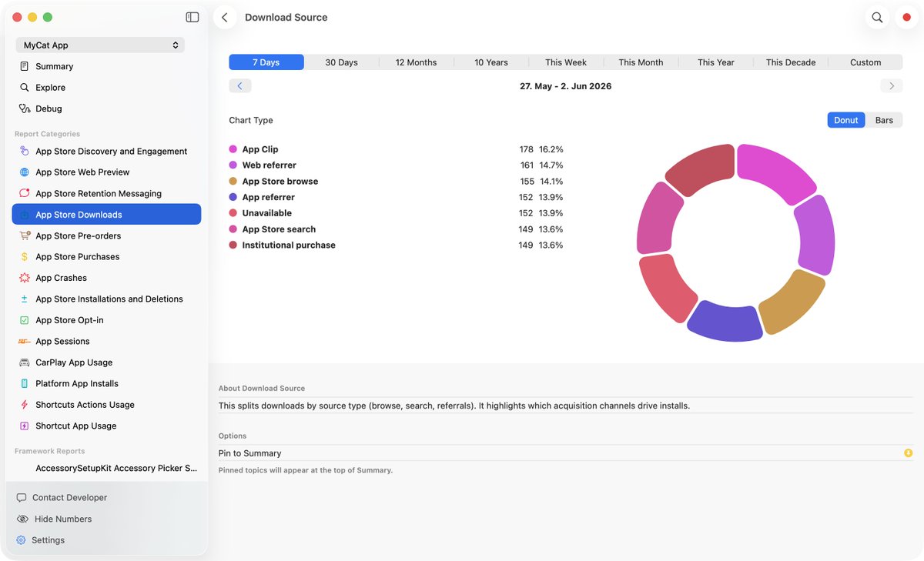Click the Web referrer legend row
This screenshot has height=561, width=924.
tap(397, 165)
